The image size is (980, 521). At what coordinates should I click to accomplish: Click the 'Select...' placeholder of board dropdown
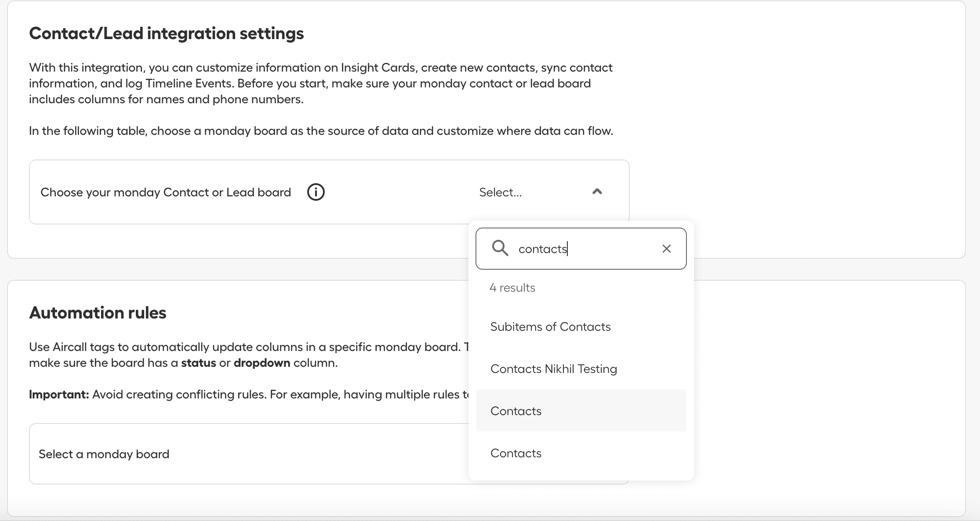(x=500, y=192)
